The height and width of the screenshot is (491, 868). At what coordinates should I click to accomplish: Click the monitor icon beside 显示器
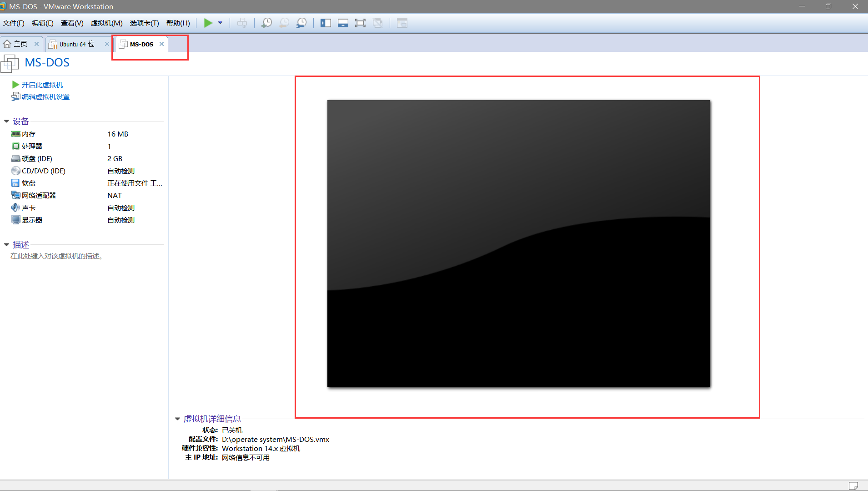[16, 220]
